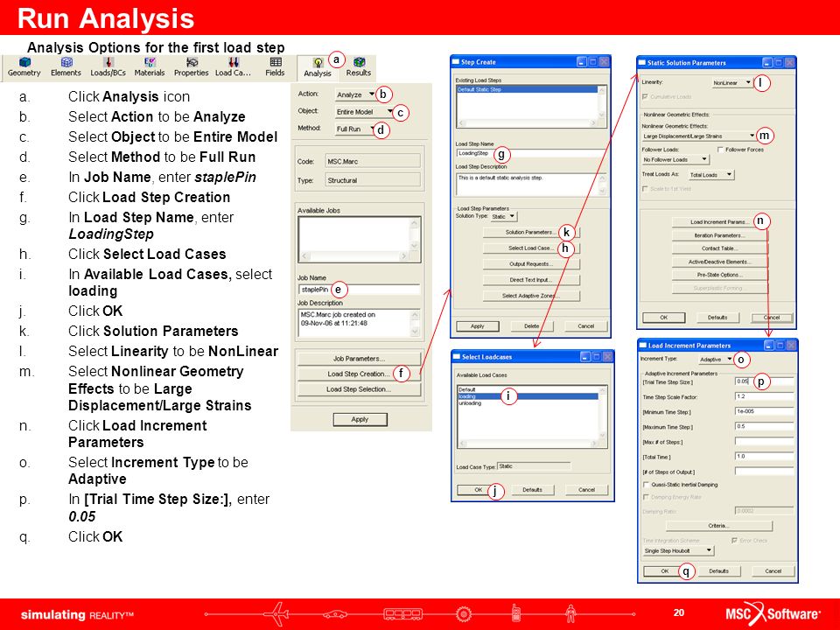This screenshot has width=840, height=630.
Task: Select Default in Available Load Cases list
Action: click(528, 389)
